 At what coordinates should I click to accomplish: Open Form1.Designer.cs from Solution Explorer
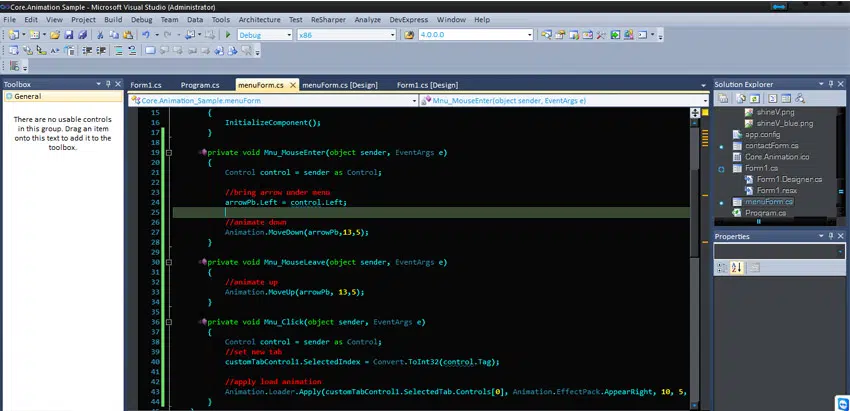point(788,179)
